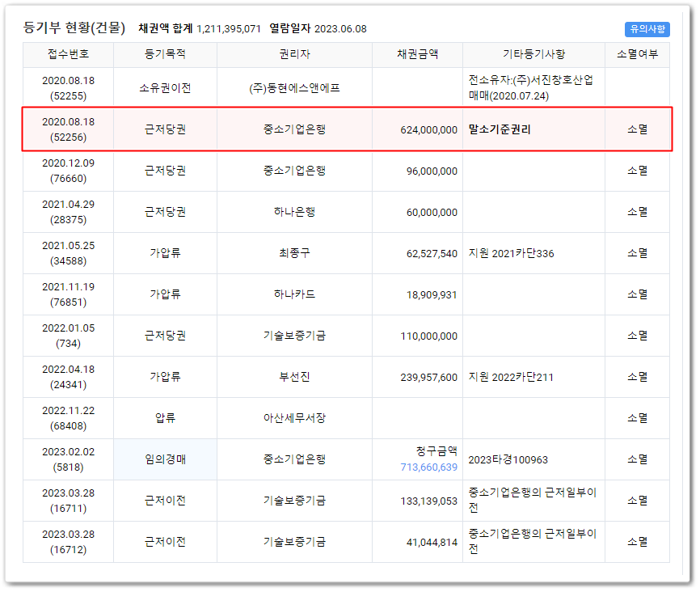The width and height of the screenshot is (700, 592).
Task: Select receipt 2021.04.29 (28375)
Action: coord(69,212)
